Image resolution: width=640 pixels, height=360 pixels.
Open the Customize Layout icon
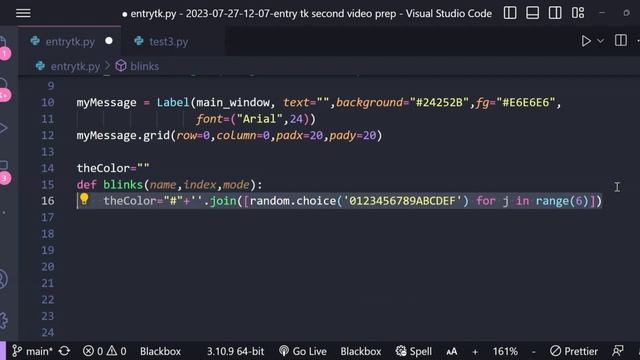[x=578, y=13]
